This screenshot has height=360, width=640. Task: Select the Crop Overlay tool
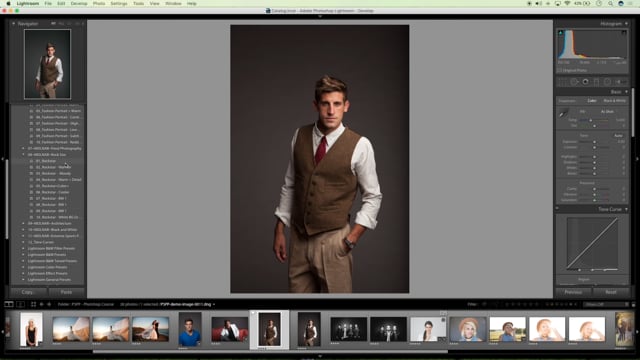[x=563, y=82]
